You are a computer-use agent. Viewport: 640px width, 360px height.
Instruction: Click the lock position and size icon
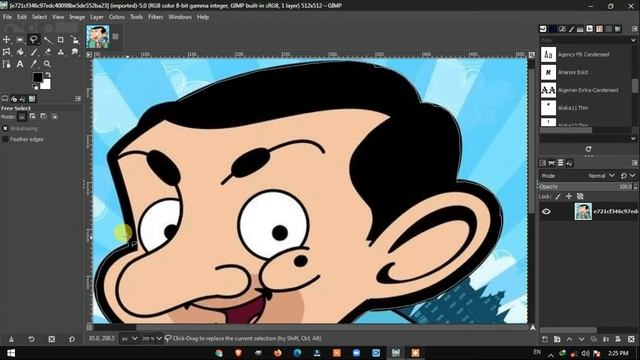pyautogui.click(x=569, y=196)
